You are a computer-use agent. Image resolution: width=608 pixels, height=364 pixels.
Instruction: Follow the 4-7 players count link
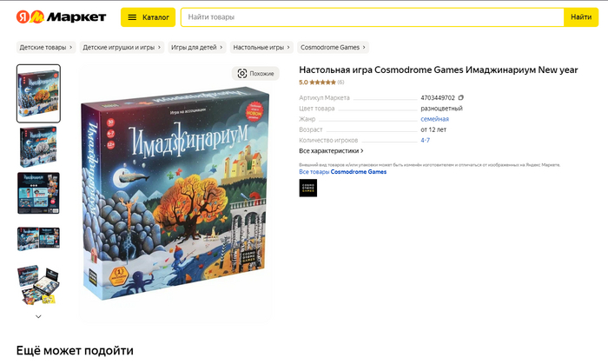(425, 141)
